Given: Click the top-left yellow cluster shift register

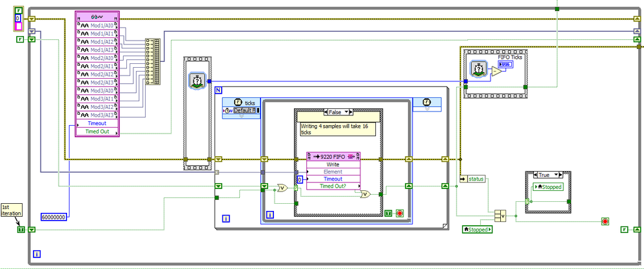Looking at the screenshot, I should (x=32, y=19).
